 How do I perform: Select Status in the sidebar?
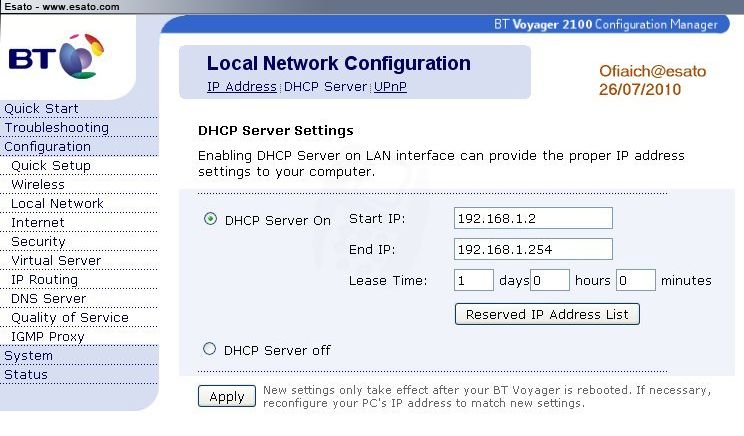[x=26, y=374]
